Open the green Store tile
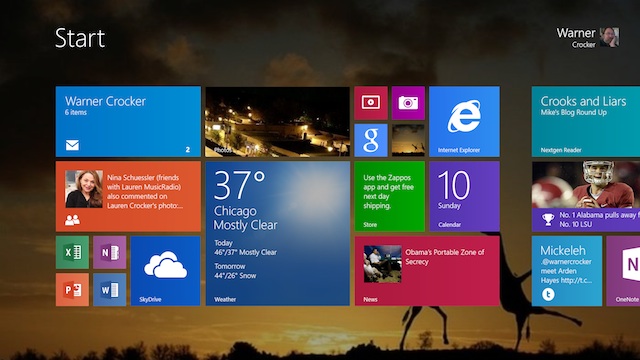Viewport: 640px width, 360px height. (389, 196)
